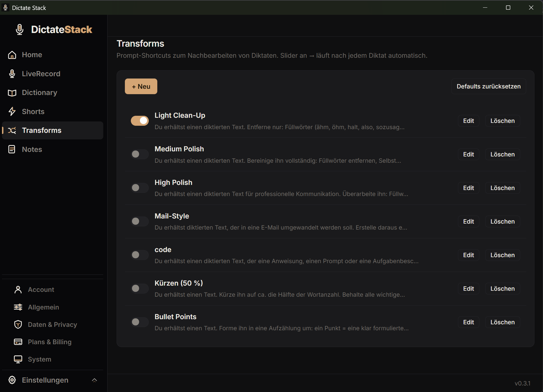Screen dimensions: 543x392
Task: Click the Transforms shuffle icon
Action: (12, 130)
